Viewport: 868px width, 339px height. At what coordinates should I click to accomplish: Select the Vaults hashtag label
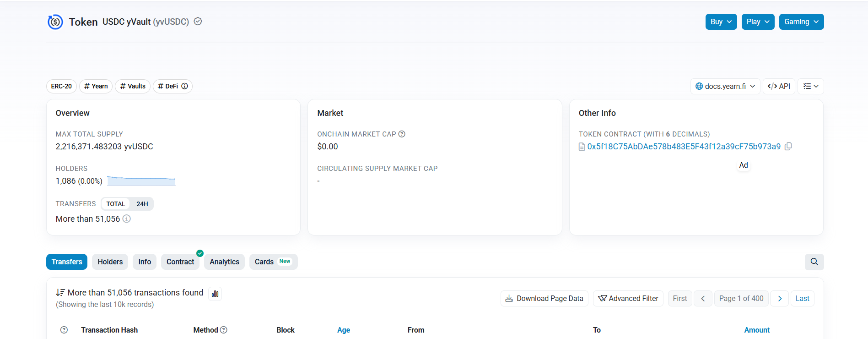(133, 86)
